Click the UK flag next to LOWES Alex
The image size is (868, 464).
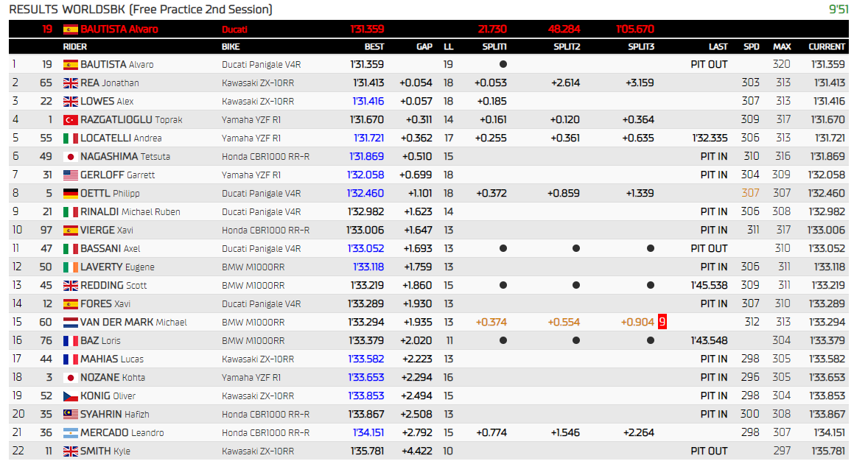(x=70, y=101)
